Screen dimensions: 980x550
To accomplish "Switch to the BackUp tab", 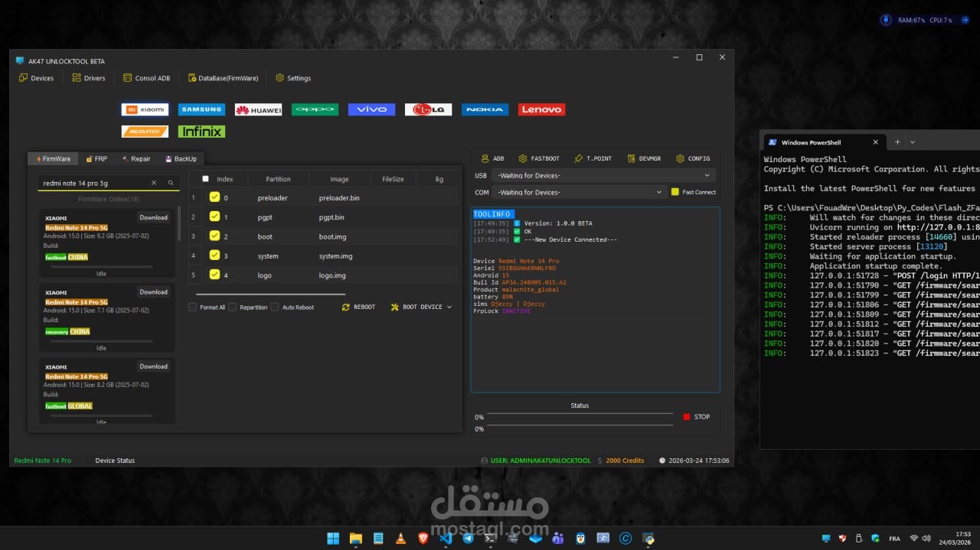I will pyautogui.click(x=181, y=159).
